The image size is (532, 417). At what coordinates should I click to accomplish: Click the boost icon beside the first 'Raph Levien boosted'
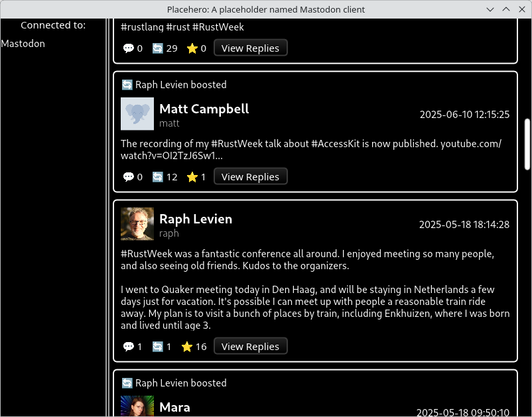(127, 85)
